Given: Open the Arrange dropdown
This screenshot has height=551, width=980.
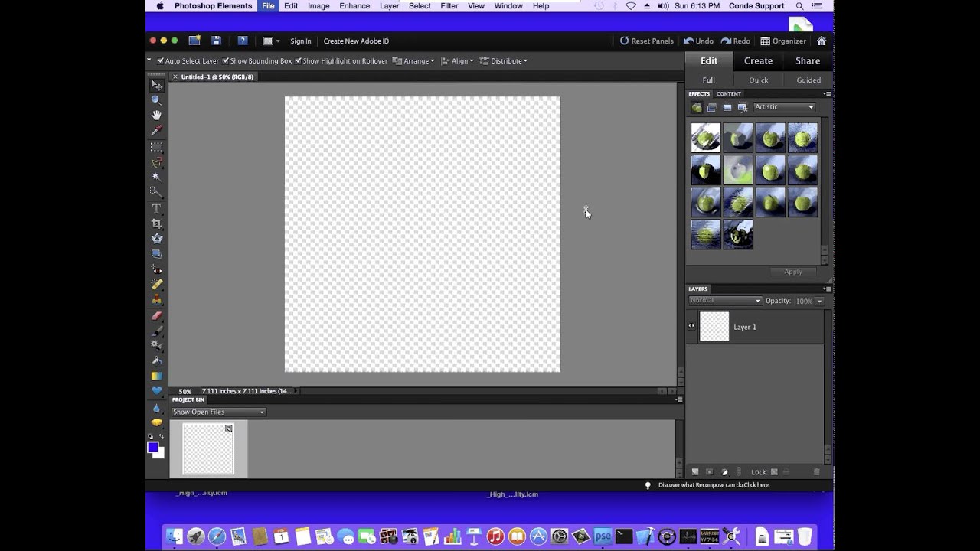Looking at the screenshot, I should [x=413, y=60].
